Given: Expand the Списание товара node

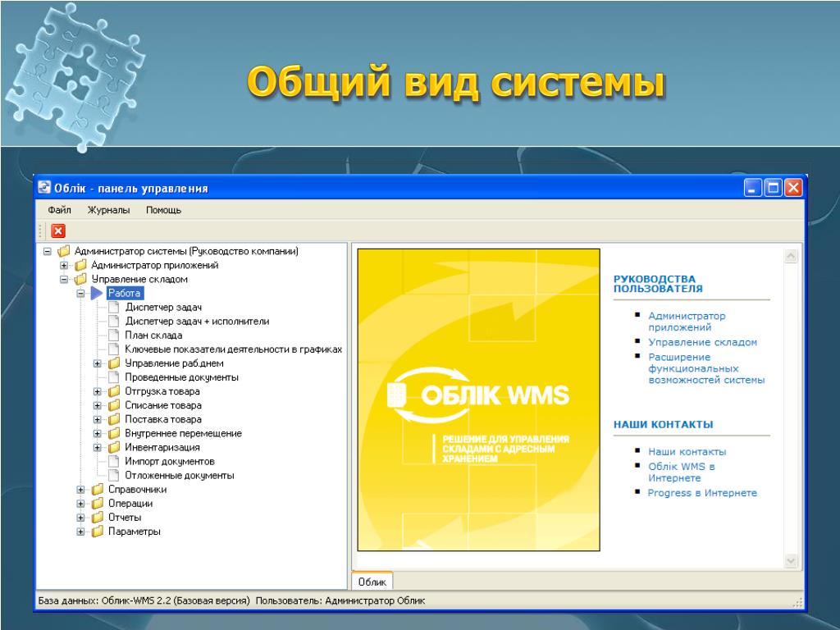Looking at the screenshot, I should (x=97, y=405).
